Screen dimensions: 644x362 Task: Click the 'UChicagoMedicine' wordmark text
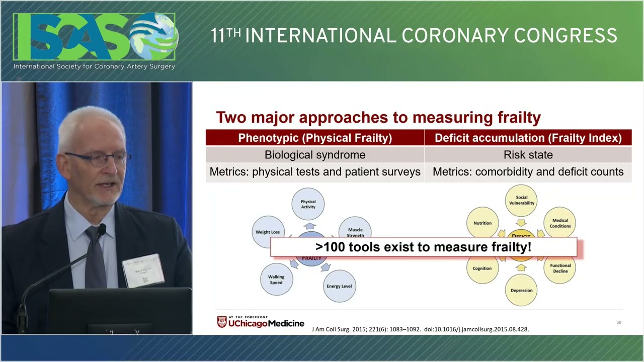[266, 324]
